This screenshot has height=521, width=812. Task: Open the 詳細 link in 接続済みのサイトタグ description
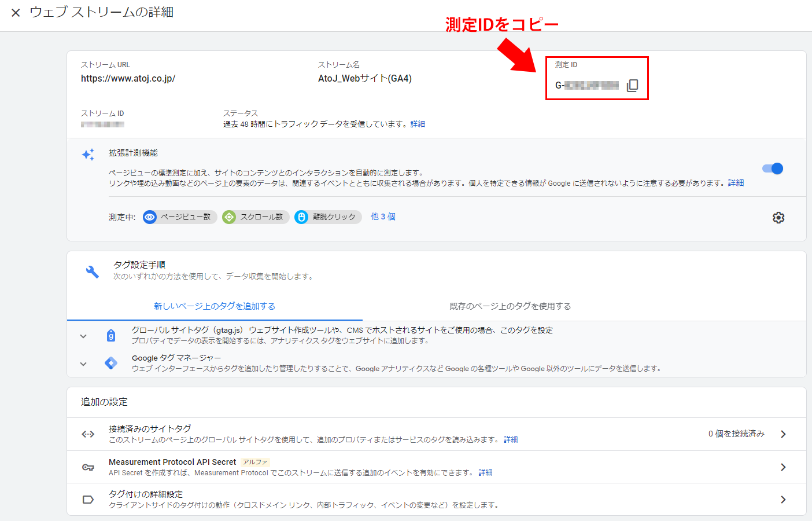[x=511, y=440]
